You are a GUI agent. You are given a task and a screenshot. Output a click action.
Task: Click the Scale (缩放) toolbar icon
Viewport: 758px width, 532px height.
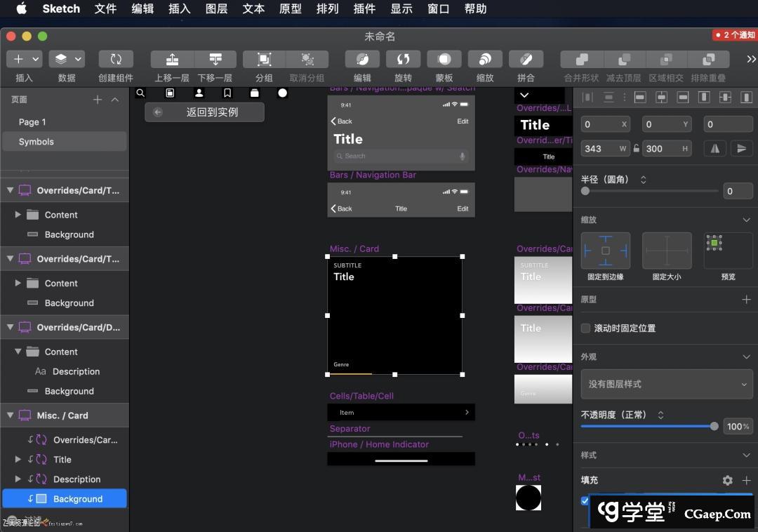click(484, 60)
